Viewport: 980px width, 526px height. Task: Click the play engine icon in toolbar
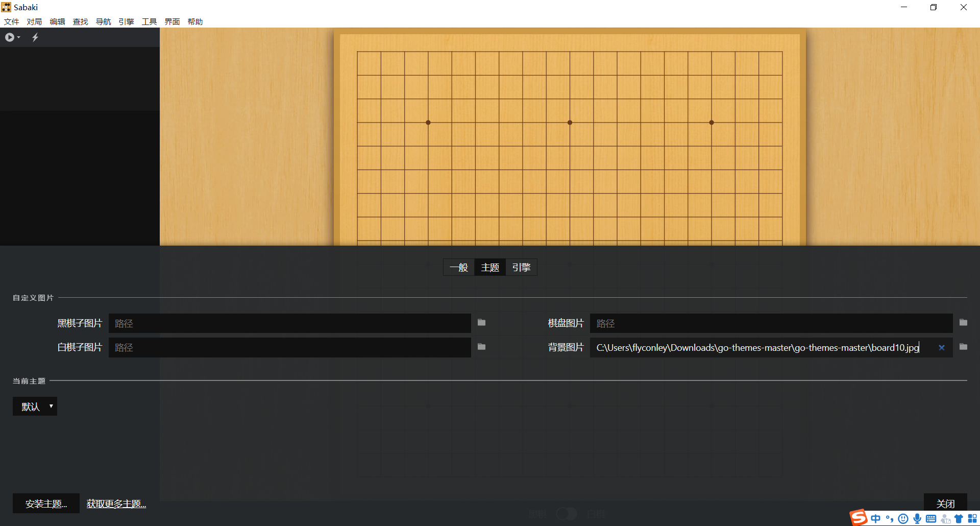[x=9, y=37]
